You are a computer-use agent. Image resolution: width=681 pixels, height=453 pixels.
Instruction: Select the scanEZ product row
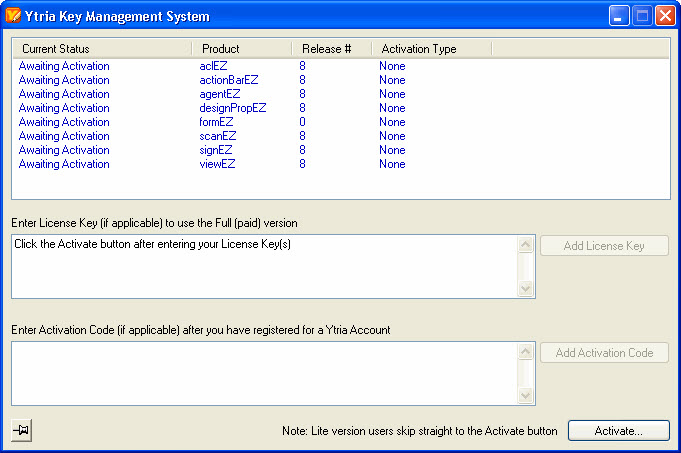coord(217,136)
